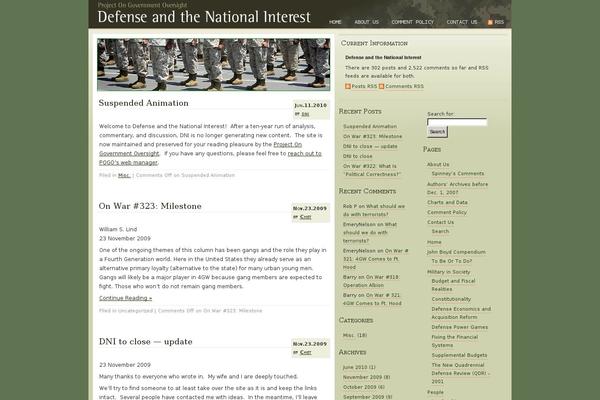This screenshot has width=600, height=400.
Task: Open John Boyd Compendium page
Action: (456, 252)
